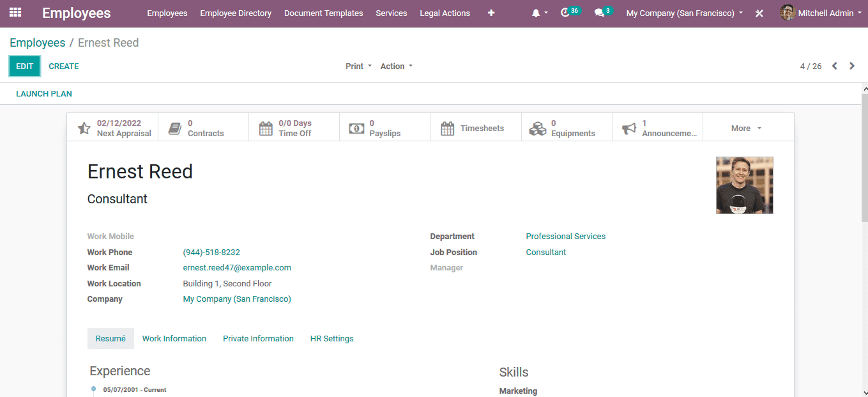The image size is (868, 397).
Task: Click the plus icon in the top navbar
Action: click(491, 13)
